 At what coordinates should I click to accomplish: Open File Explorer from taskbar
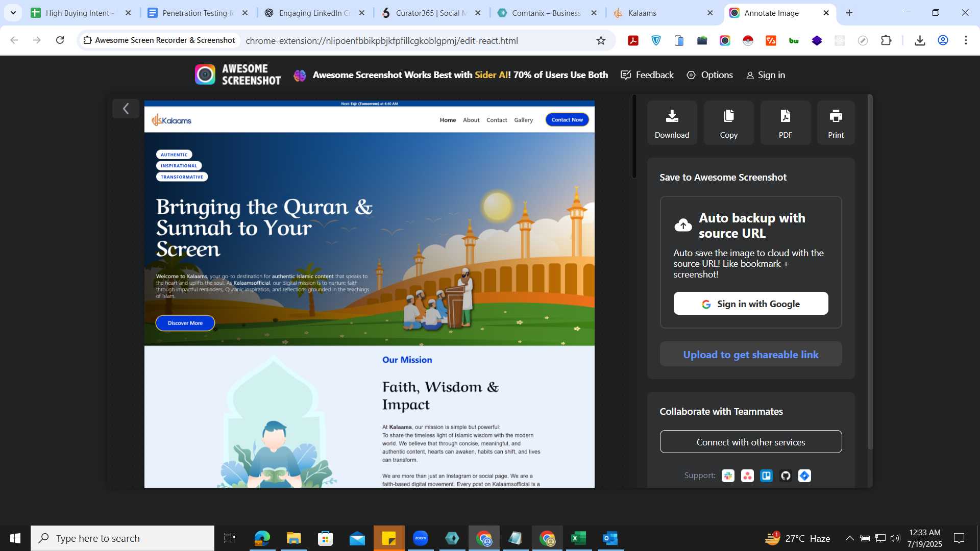coord(293,538)
